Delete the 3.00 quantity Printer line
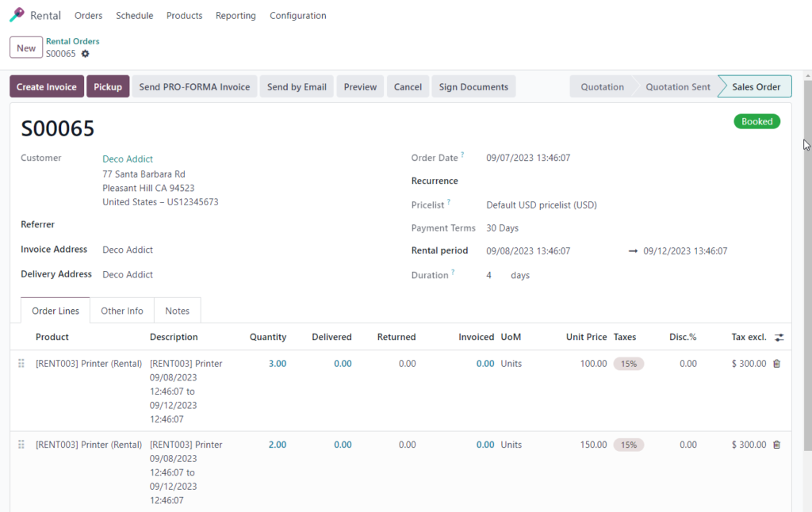 click(x=777, y=364)
